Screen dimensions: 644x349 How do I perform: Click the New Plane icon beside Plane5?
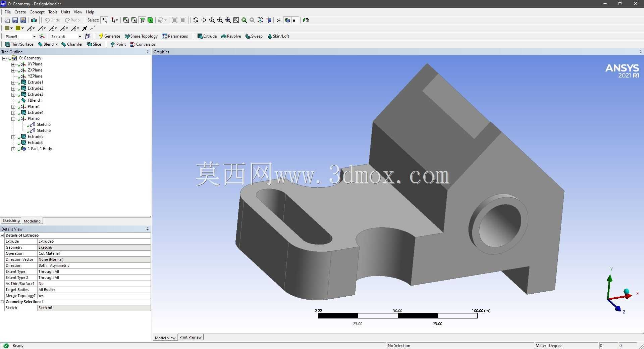tap(42, 36)
